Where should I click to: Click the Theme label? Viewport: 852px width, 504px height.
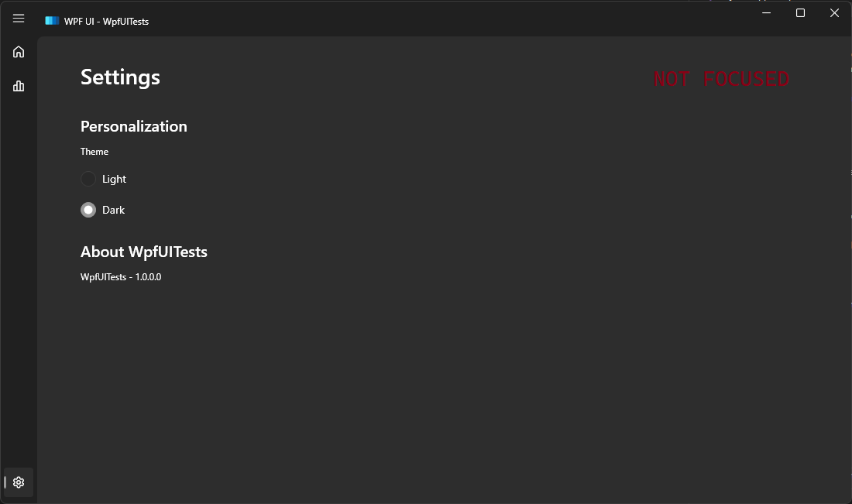coord(94,151)
